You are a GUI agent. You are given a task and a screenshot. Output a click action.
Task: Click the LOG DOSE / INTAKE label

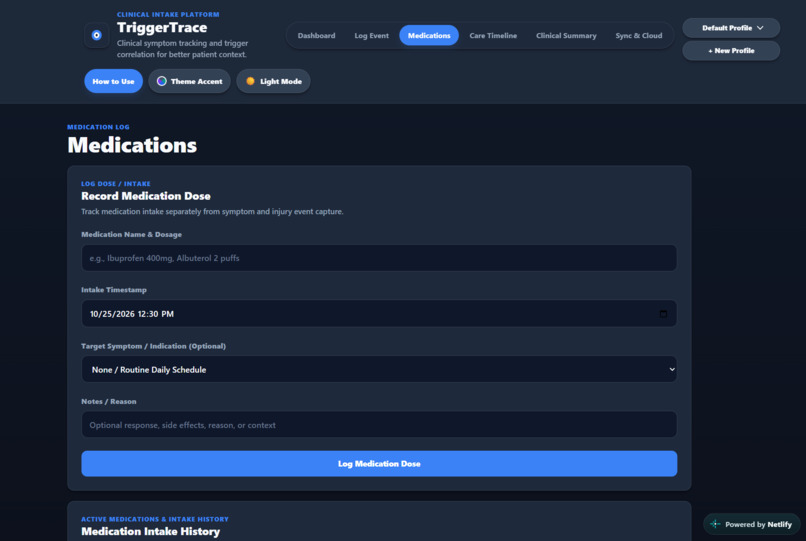(x=116, y=184)
